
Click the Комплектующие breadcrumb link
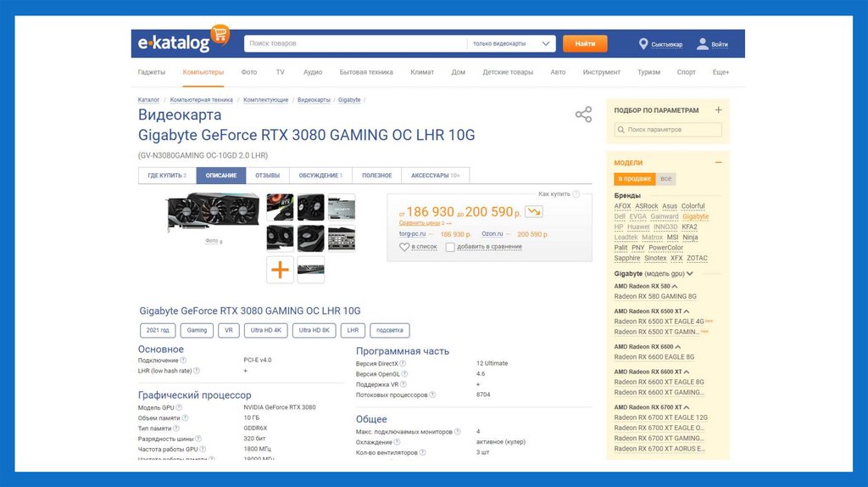click(x=265, y=100)
